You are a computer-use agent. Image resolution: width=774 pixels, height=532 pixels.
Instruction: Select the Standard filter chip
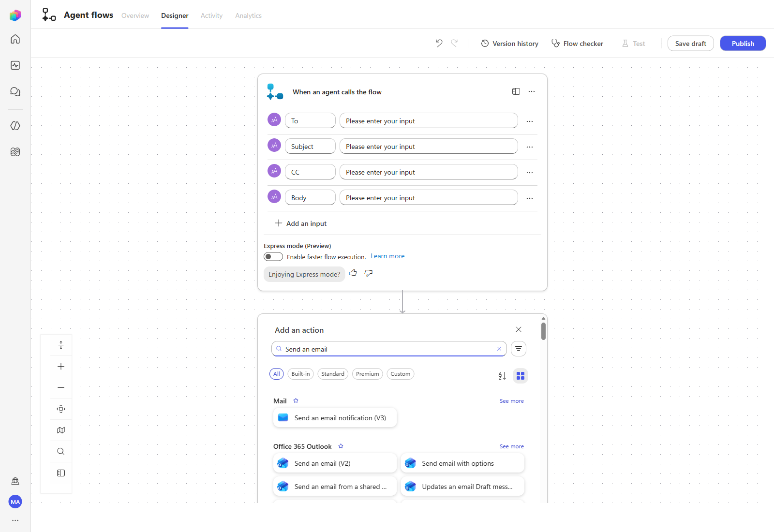[333, 374]
